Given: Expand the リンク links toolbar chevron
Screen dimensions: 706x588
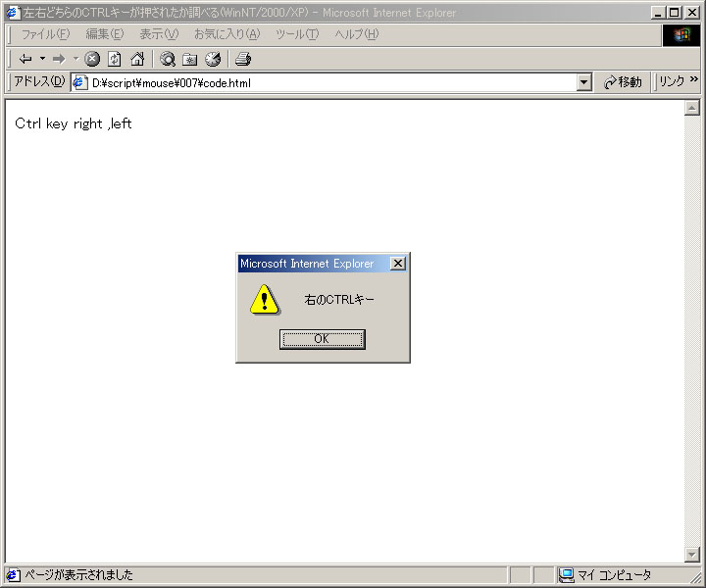Looking at the screenshot, I should tap(694, 79).
